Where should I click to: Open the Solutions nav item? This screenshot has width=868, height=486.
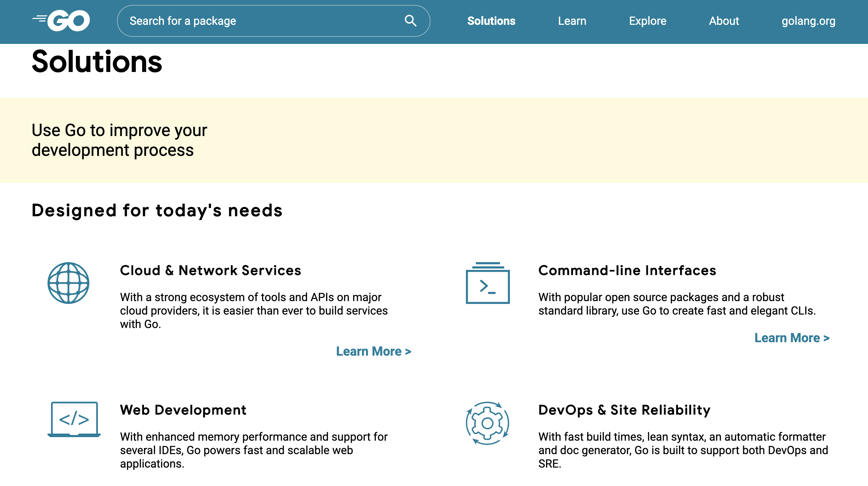491,21
